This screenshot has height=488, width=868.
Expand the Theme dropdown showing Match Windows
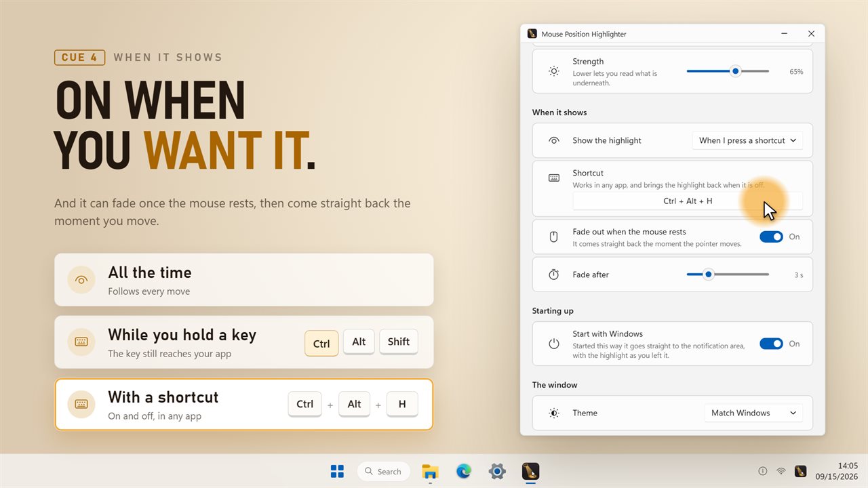point(753,413)
